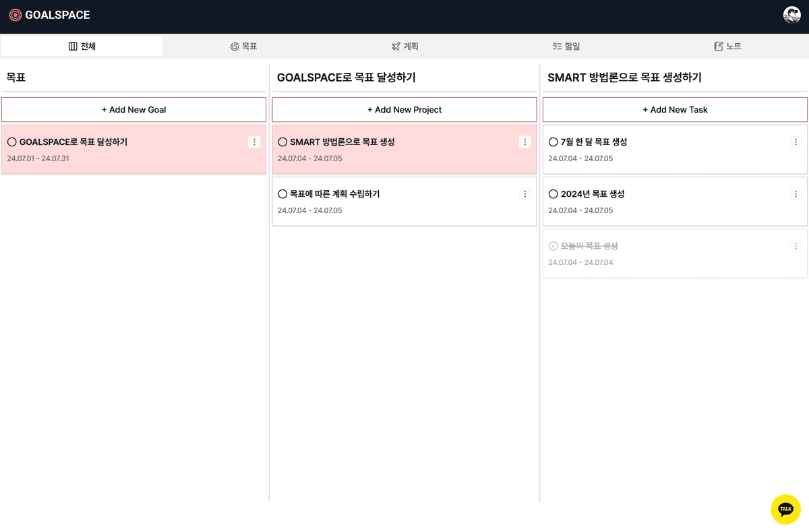Screen dimensions: 809x532
Task: Switch to the 할일 tab
Action: (x=566, y=47)
